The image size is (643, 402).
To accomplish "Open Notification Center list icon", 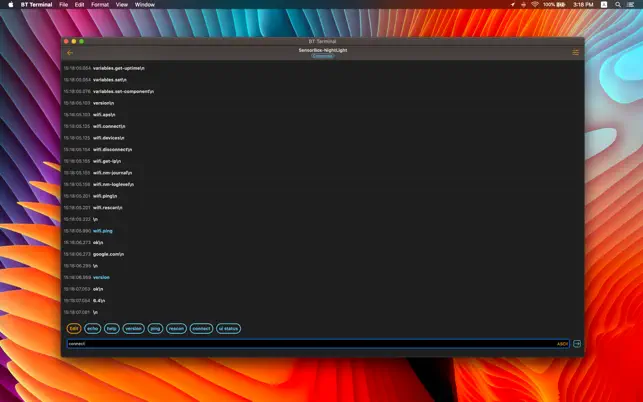I will 631,5.
